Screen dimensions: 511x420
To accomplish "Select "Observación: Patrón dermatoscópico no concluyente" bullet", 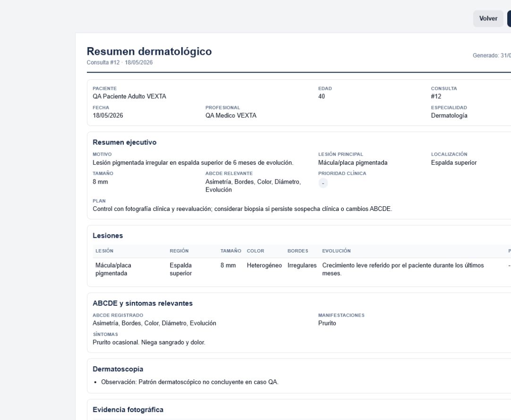I will tap(190, 382).
